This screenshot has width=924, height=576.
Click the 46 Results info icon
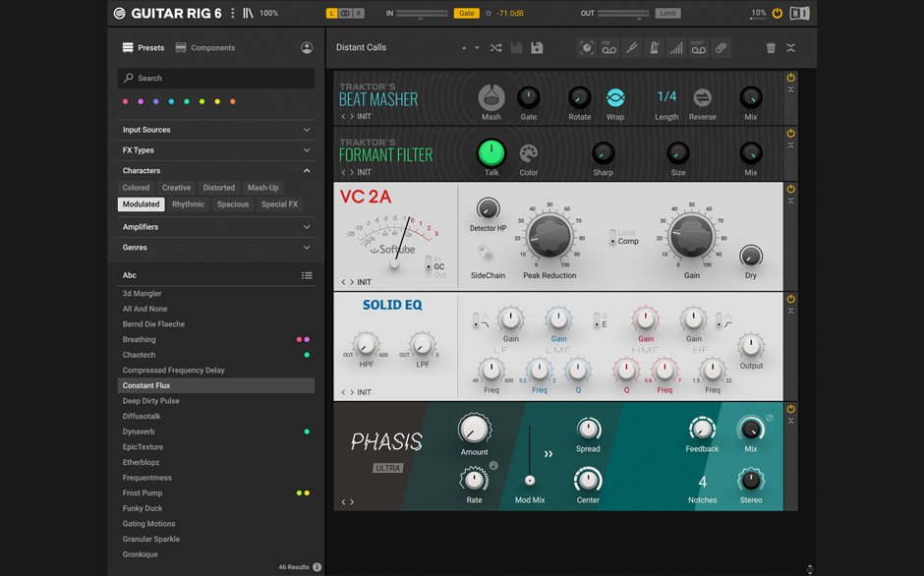point(318,567)
